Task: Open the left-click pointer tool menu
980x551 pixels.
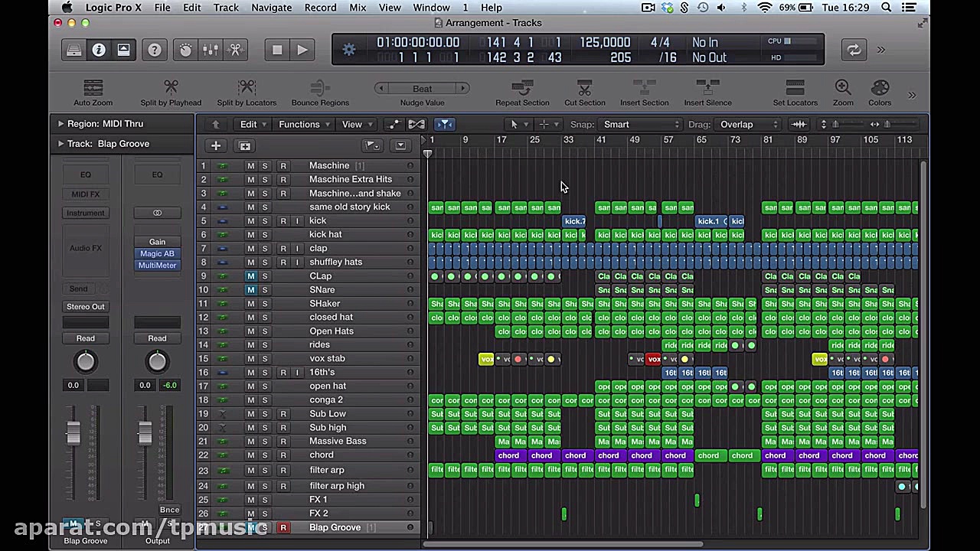Action: (518, 124)
